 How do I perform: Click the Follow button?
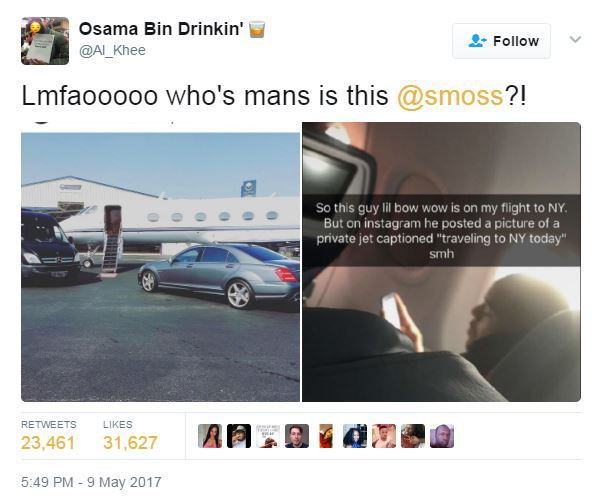tap(501, 41)
